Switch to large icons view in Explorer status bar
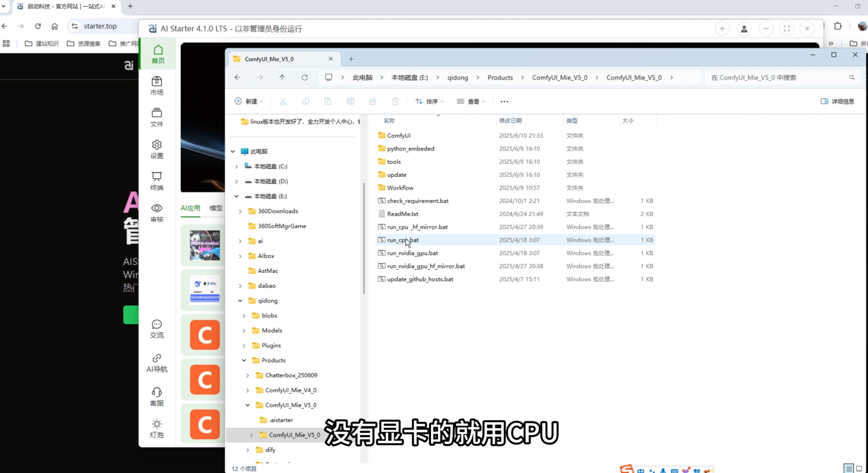The width and height of the screenshot is (868, 473). [859, 469]
